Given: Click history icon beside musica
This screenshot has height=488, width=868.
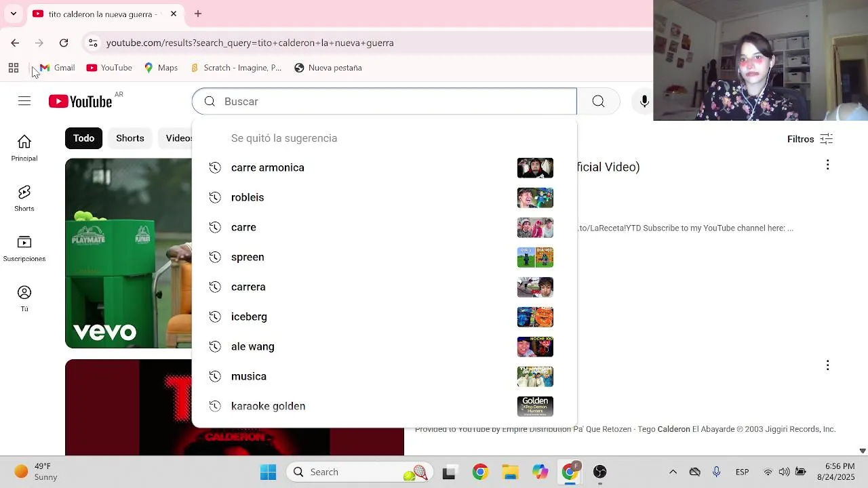Looking at the screenshot, I should click(215, 376).
